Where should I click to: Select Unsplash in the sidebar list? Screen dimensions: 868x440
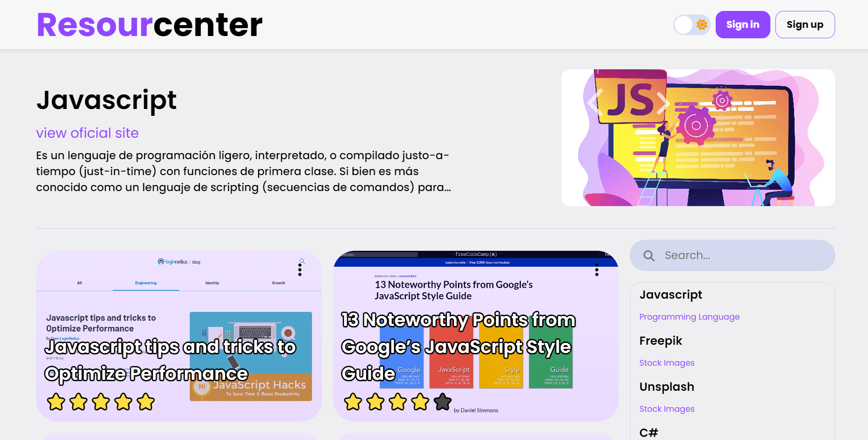pyautogui.click(x=667, y=387)
